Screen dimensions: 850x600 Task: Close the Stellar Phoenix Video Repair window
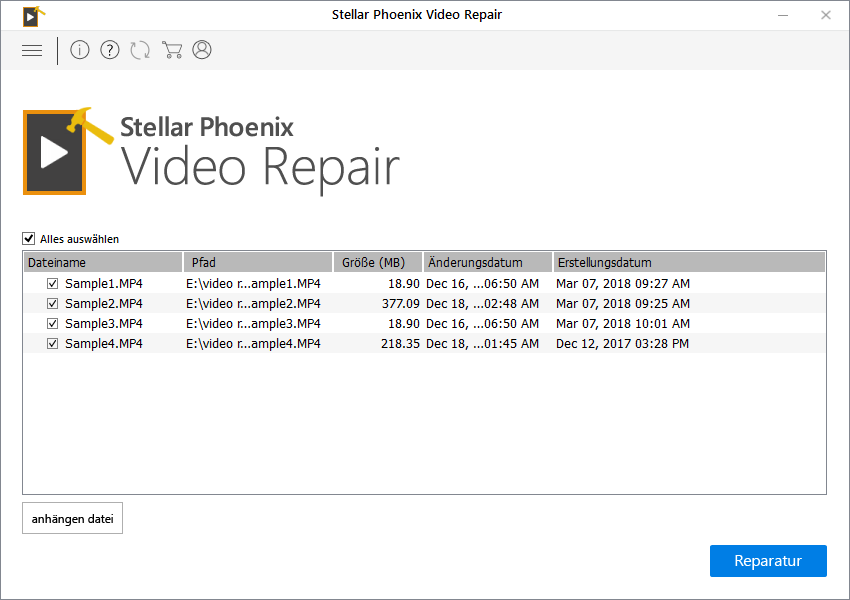(x=826, y=15)
